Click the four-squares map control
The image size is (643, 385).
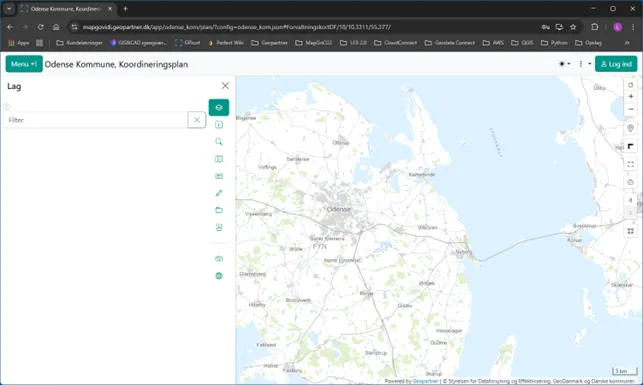pos(630,231)
